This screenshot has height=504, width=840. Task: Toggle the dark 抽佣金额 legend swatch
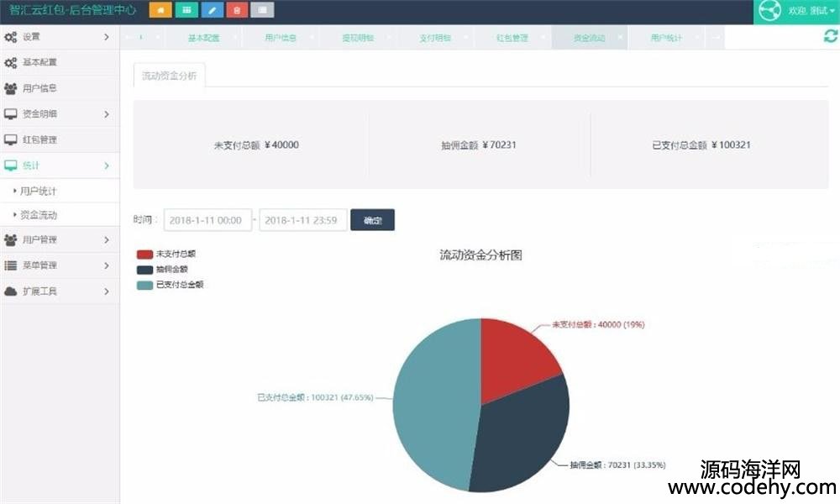(144, 270)
